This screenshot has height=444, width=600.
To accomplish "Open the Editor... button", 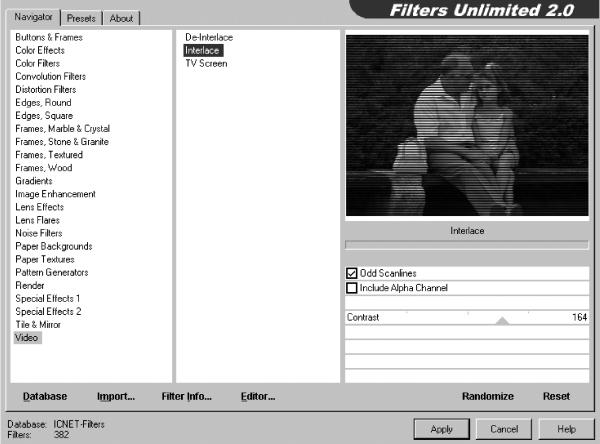I will tap(258, 396).
